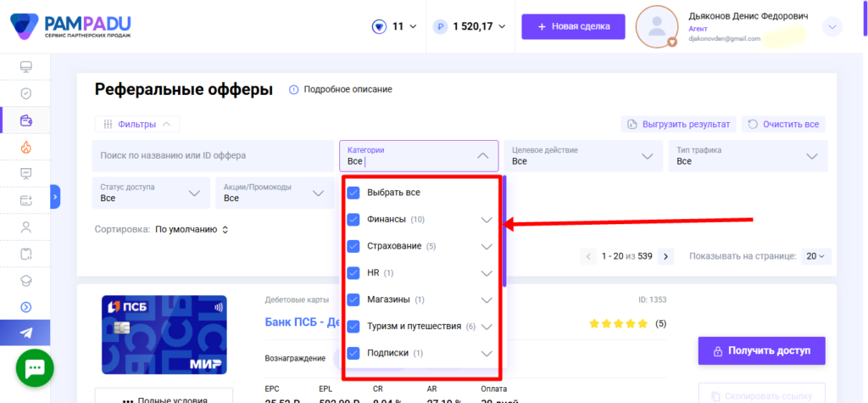Open the Акции/Промокоды dropdown
This screenshot has width=868, height=403.
[275, 193]
